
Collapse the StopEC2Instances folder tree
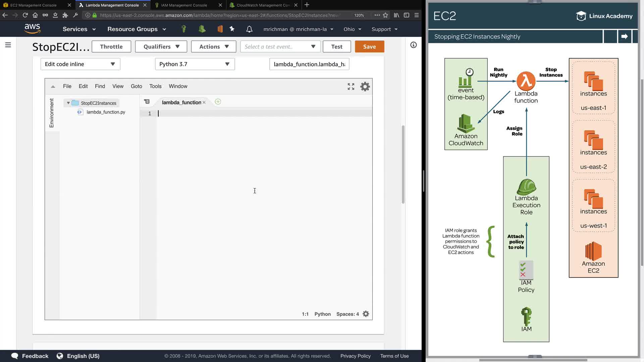click(68, 103)
